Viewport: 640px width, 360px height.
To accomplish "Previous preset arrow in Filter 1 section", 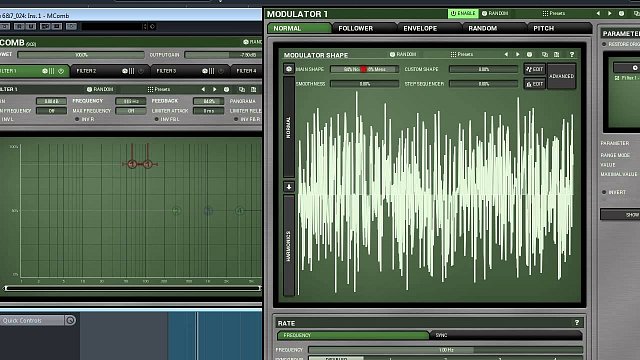I will 203,89.
